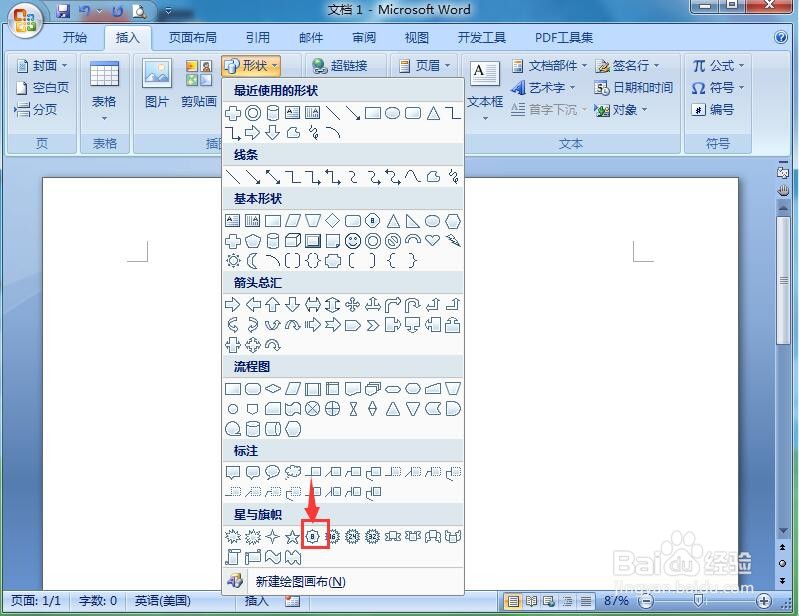799x616 pixels.
Task: Switch to print layout view
Action: point(513,602)
